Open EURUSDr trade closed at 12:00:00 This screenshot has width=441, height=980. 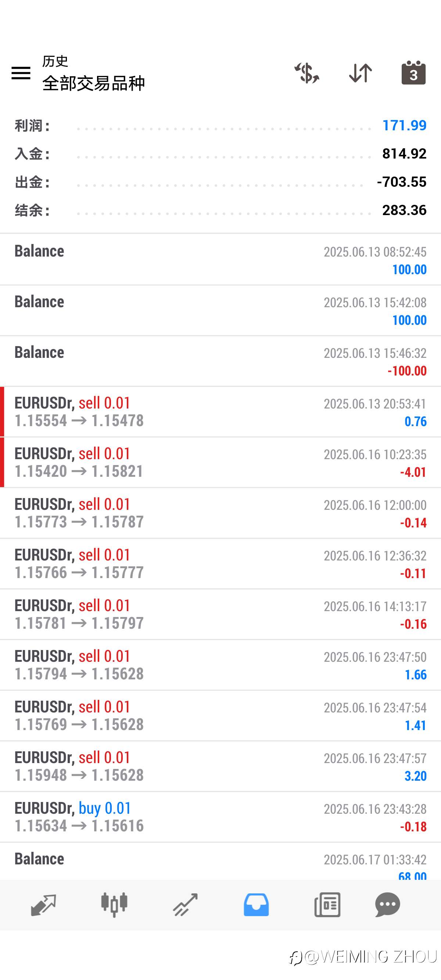click(220, 513)
